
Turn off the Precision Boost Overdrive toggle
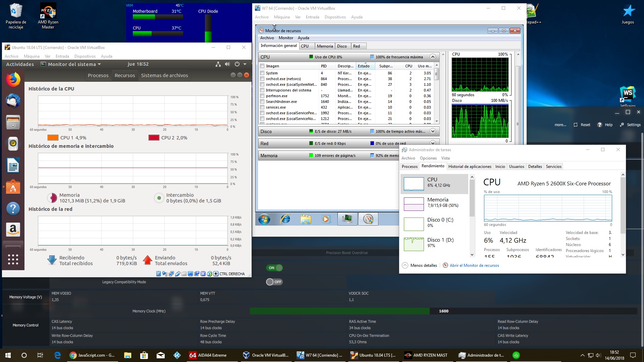274,268
